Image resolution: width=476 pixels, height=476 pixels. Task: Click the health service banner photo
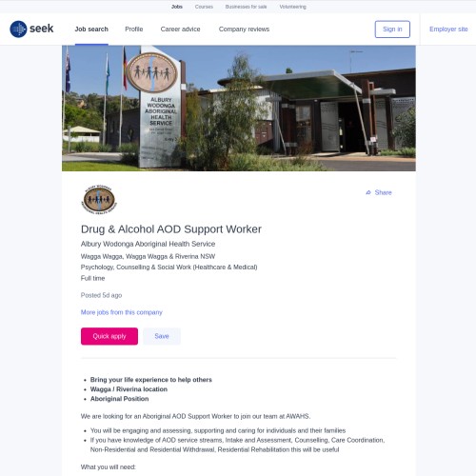point(239,109)
